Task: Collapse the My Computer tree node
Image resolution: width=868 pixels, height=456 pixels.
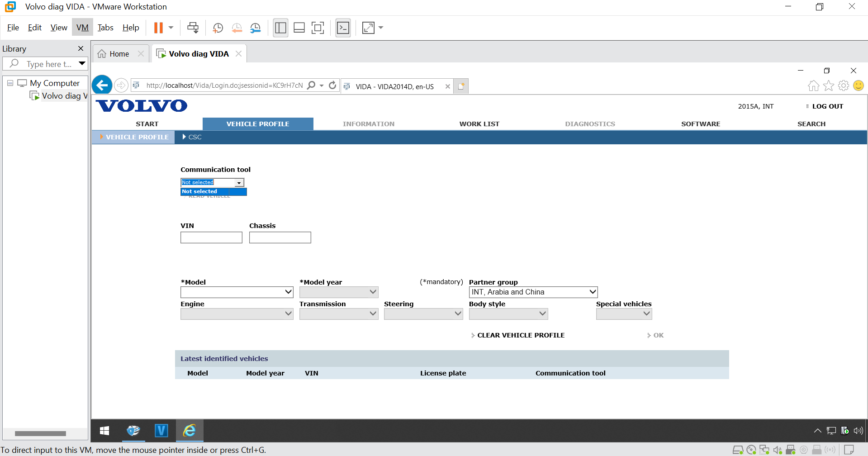Action: click(x=10, y=83)
